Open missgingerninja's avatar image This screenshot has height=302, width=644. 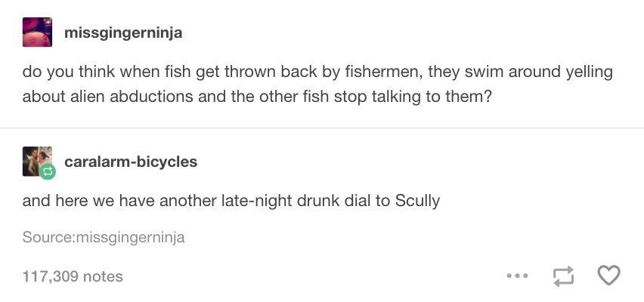pyautogui.click(x=36, y=32)
